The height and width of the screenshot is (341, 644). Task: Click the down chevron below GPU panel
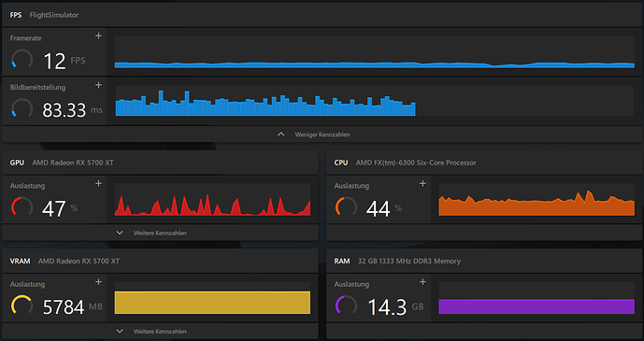[120, 233]
